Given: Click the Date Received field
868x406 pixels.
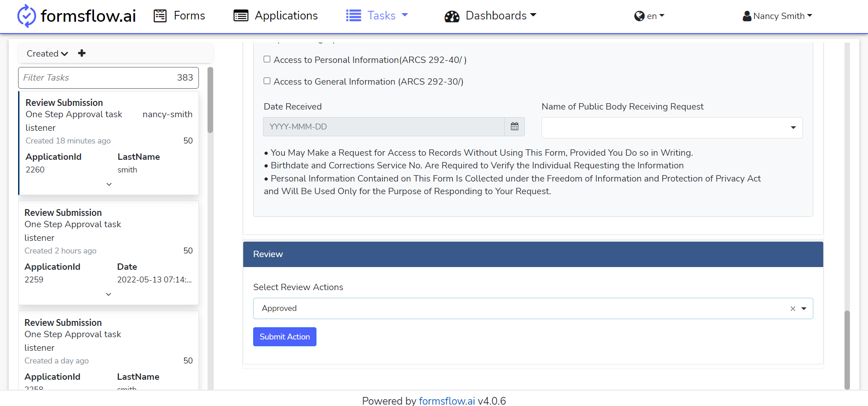Looking at the screenshot, I should [x=384, y=127].
